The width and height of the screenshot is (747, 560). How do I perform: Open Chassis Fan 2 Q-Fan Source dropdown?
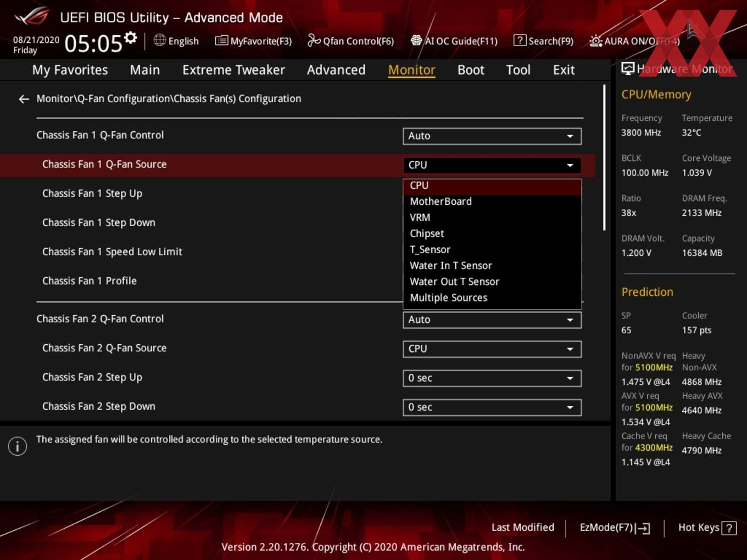492,349
